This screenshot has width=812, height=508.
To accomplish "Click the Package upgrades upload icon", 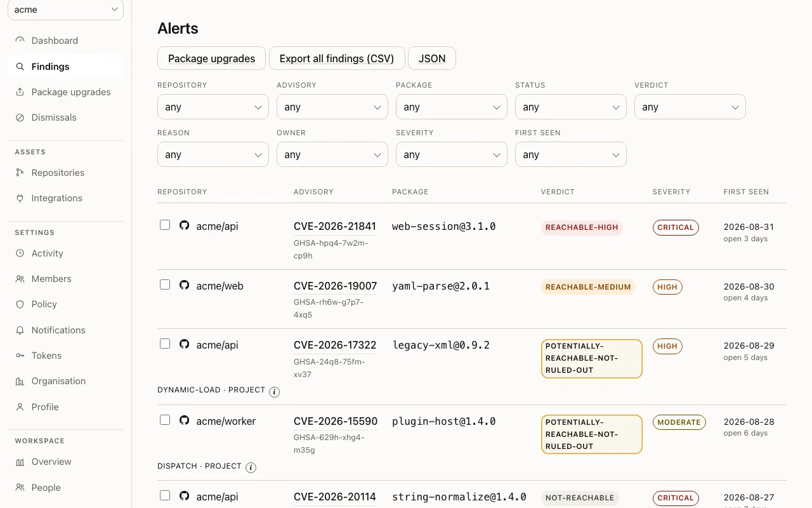I will pyautogui.click(x=20, y=92).
